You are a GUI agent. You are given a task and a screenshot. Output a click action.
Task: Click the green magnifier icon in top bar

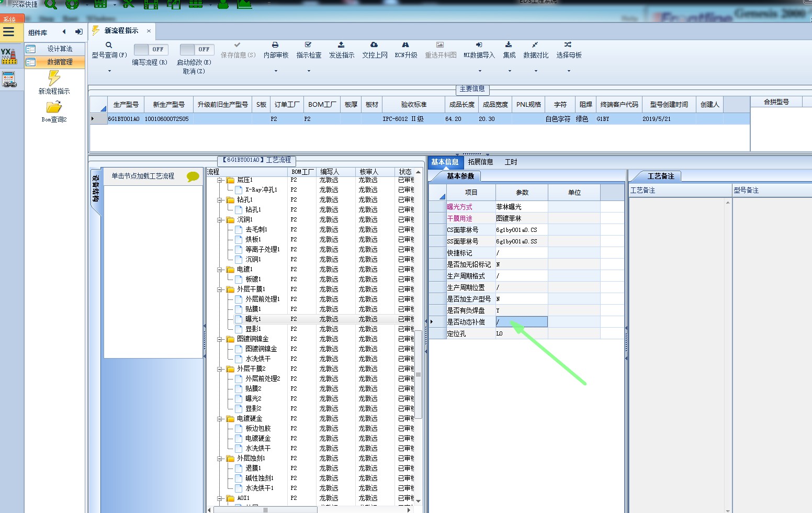51,5
